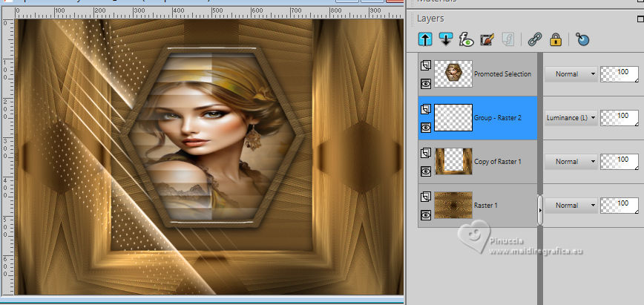Select the Raster 1 layer thumbnail
644x305 pixels.
pos(453,205)
